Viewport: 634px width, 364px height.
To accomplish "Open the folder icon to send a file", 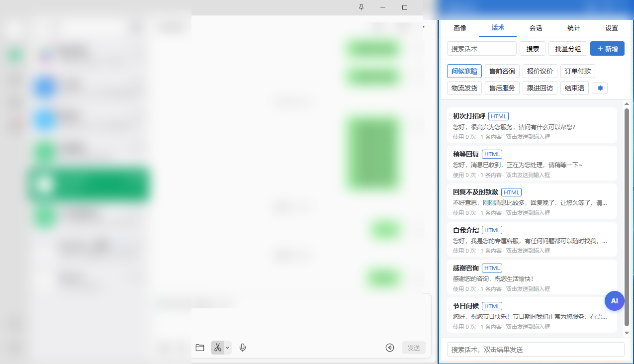I will (x=200, y=348).
